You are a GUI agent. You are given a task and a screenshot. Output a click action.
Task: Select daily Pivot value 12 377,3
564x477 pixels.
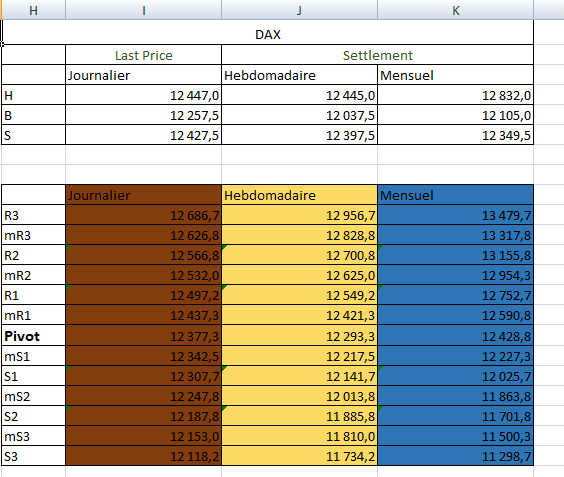(144, 336)
